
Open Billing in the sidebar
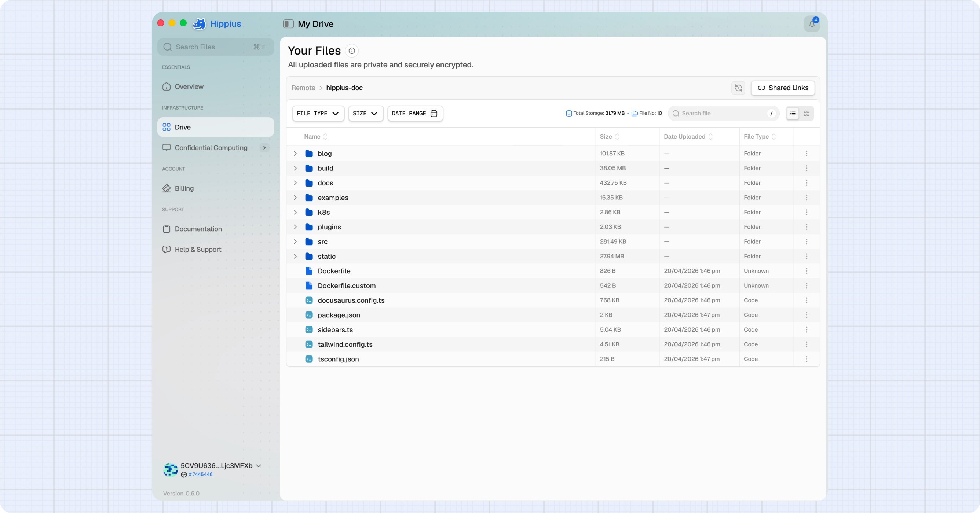(x=215, y=188)
